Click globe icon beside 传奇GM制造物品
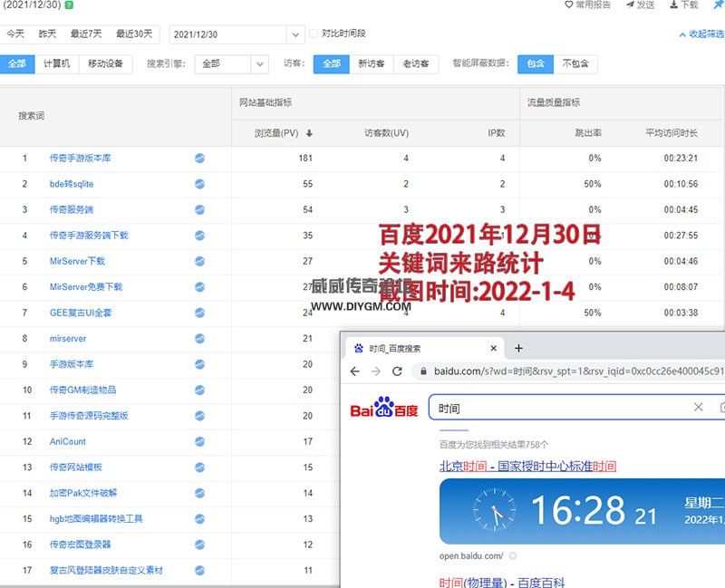725x588 pixels. tap(199, 390)
